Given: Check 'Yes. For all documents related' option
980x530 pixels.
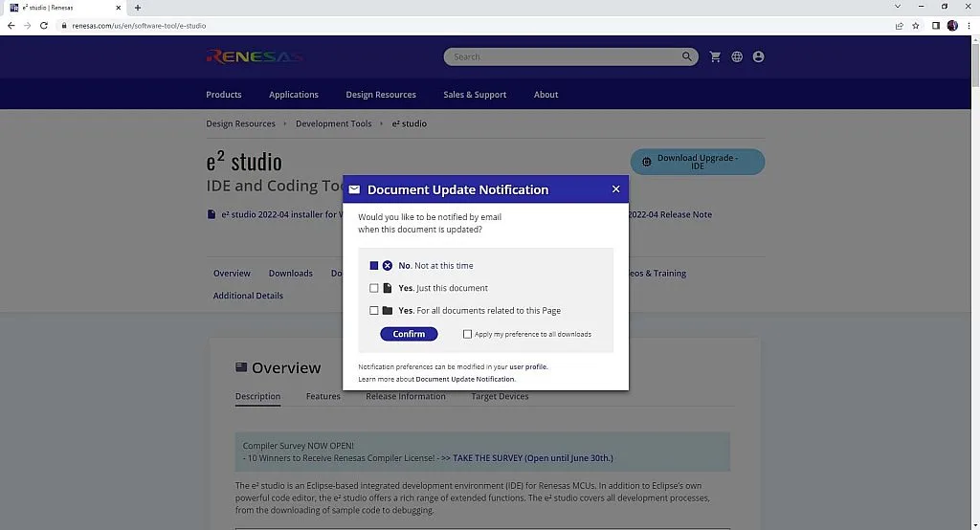Looking at the screenshot, I should (374, 311).
